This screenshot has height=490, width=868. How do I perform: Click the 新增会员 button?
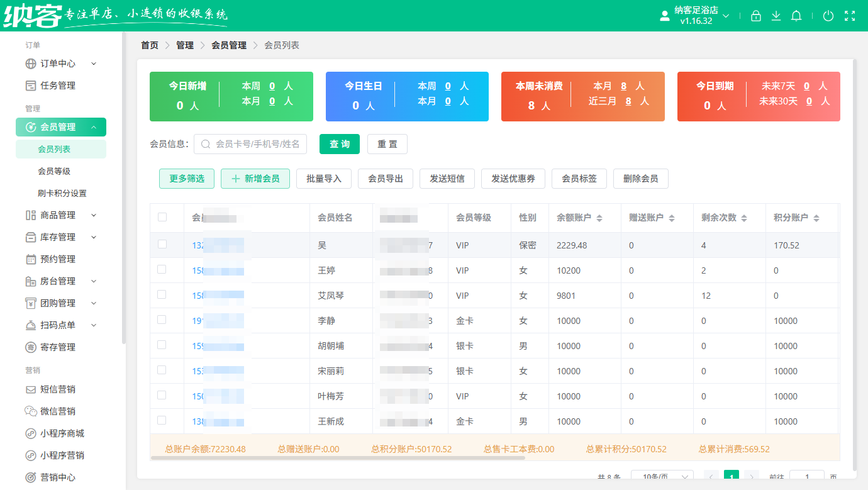pos(255,179)
